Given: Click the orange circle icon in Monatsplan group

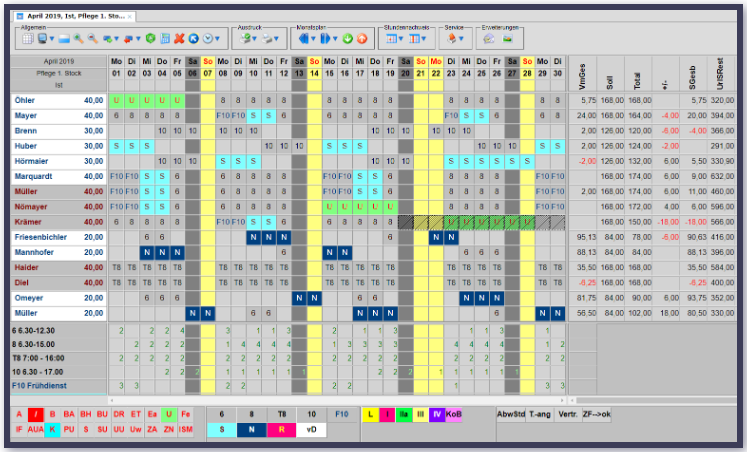Looking at the screenshot, I should point(361,39).
